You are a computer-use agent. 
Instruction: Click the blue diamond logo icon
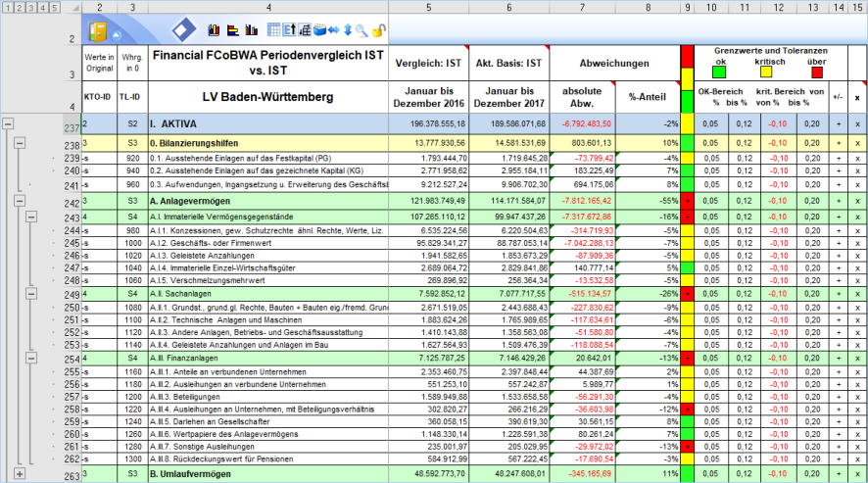[184, 30]
